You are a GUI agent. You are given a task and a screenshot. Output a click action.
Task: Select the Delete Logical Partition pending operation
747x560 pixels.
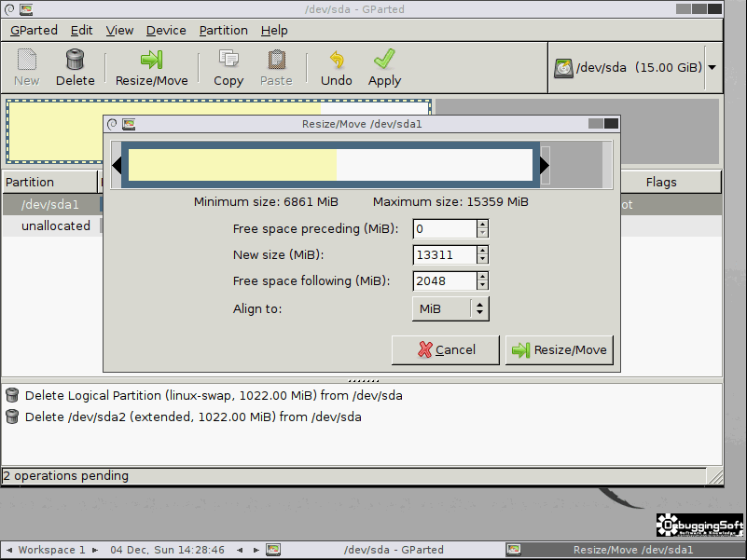tap(214, 396)
